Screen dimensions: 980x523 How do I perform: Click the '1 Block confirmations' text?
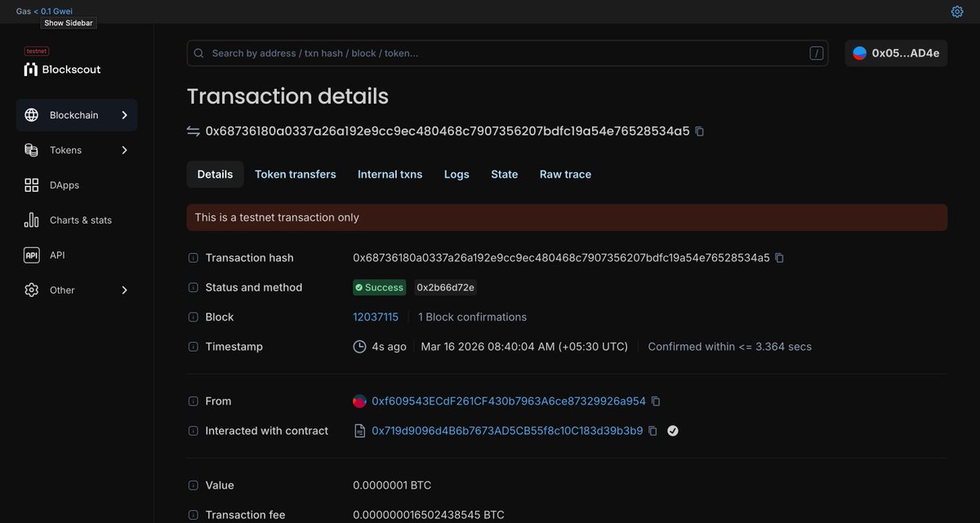coord(472,317)
